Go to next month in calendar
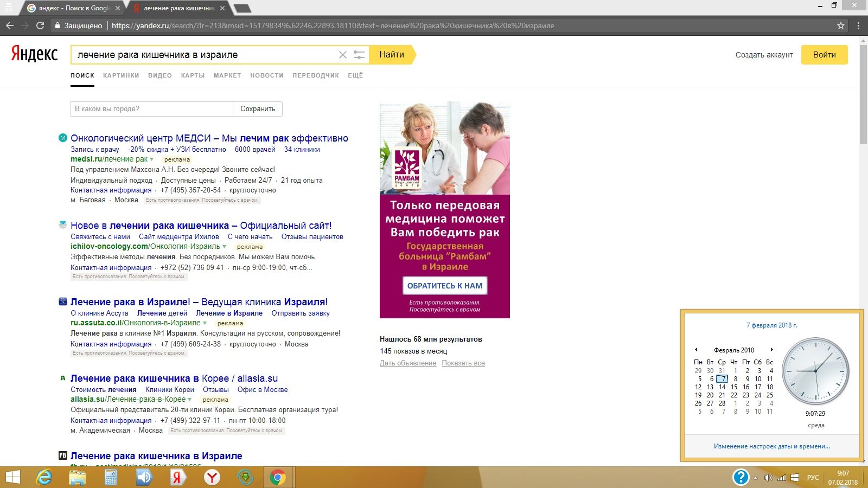 click(x=771, y=350)
